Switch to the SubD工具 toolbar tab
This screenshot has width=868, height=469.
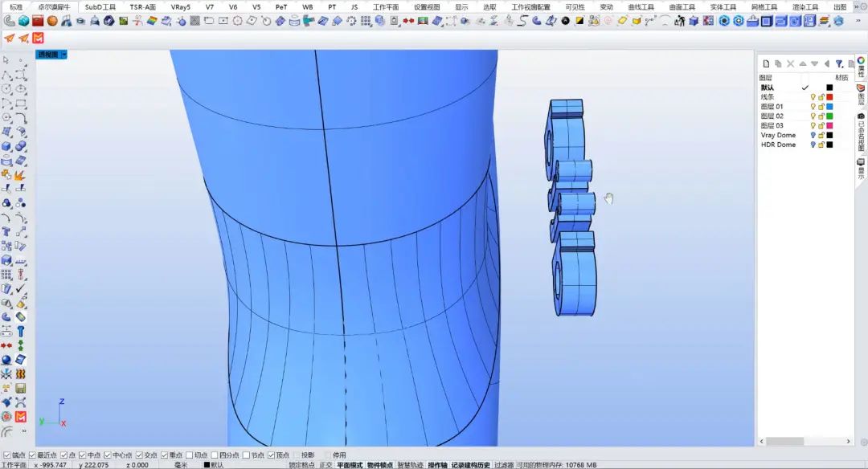tap(100, 6)
